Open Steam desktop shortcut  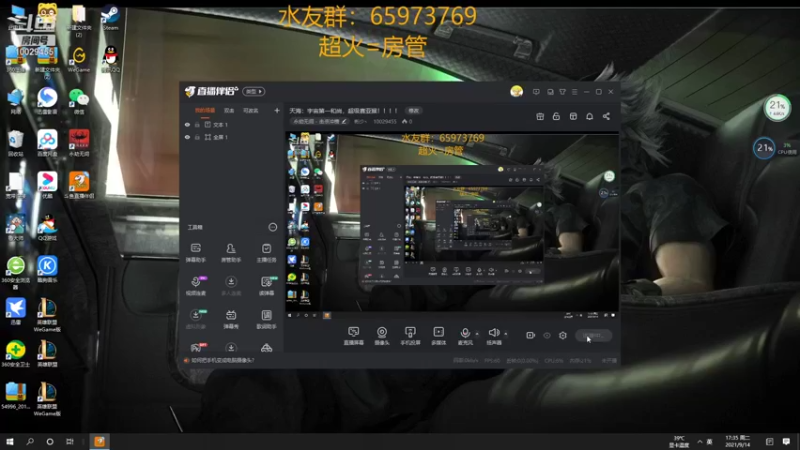[x=110, y=18]
